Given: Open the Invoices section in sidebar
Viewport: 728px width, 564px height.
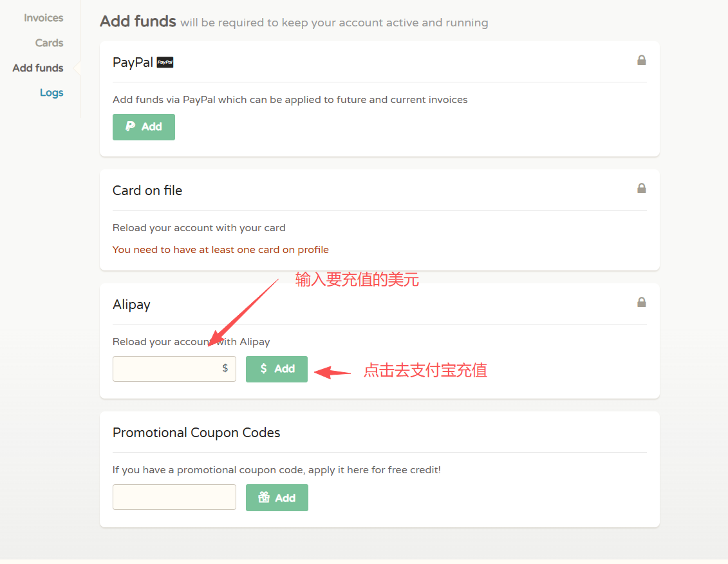Looking at the screenshot, I should pos(43,18).
